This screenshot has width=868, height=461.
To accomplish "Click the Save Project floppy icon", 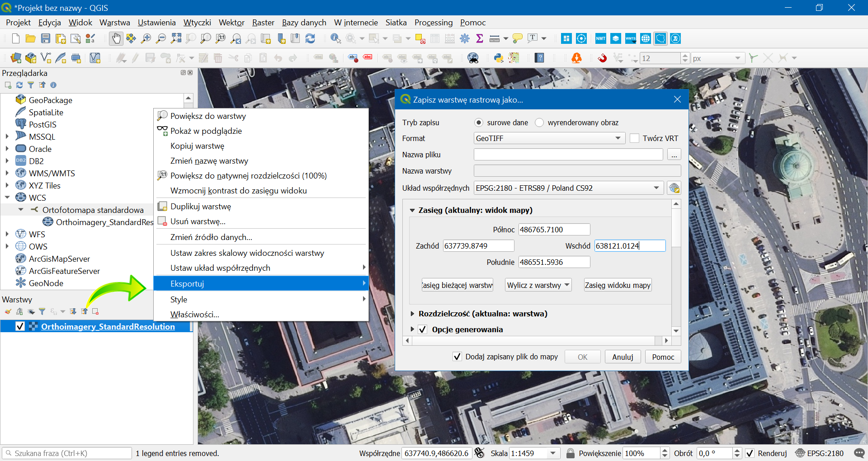I will click(x=46, y=39).
